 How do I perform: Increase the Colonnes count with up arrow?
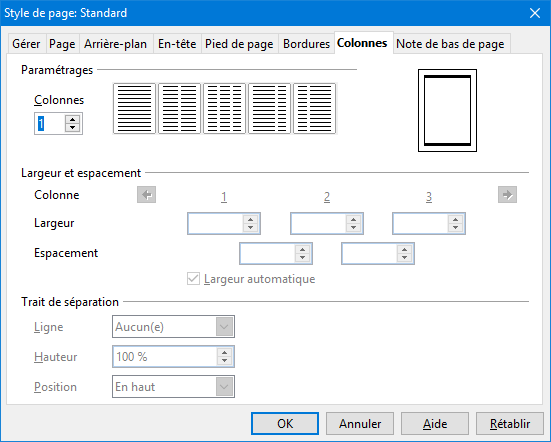pyautogui.click(x=72, y=119)
